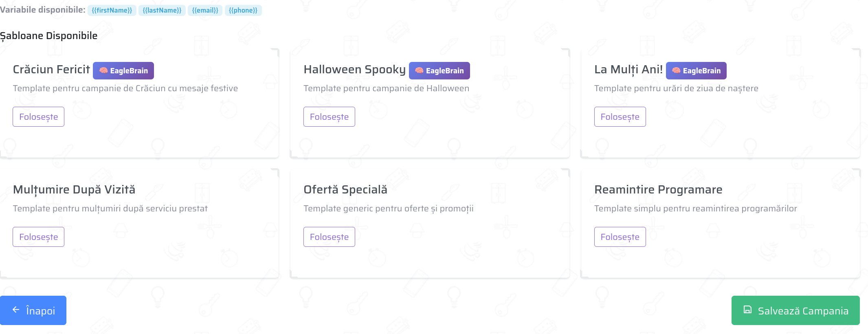Use the Crăciun Fericit template
868x334 pixels.
(38, 117)
